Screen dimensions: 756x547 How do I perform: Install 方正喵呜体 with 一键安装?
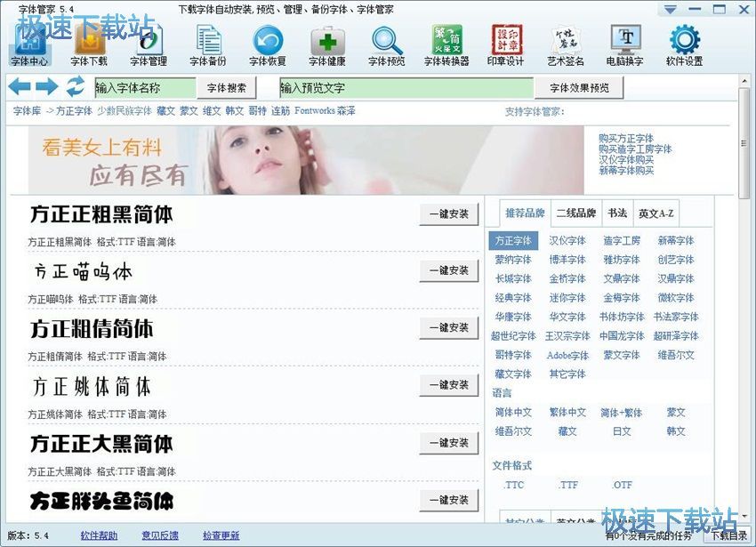[449, 270]
